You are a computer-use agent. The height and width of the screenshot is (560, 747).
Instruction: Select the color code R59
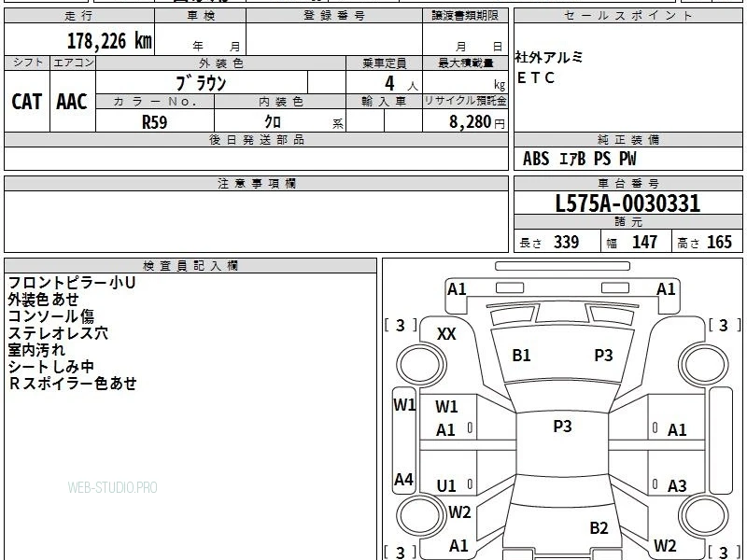click(x=155, y=122)
